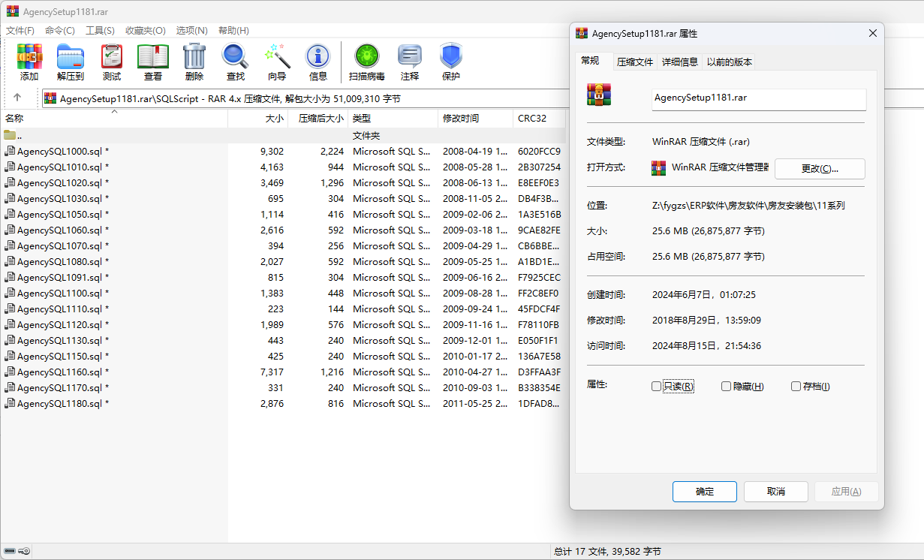924x560 pixels.
Task: Open the 工具(S) menu
Action: (x=100, y=31)
